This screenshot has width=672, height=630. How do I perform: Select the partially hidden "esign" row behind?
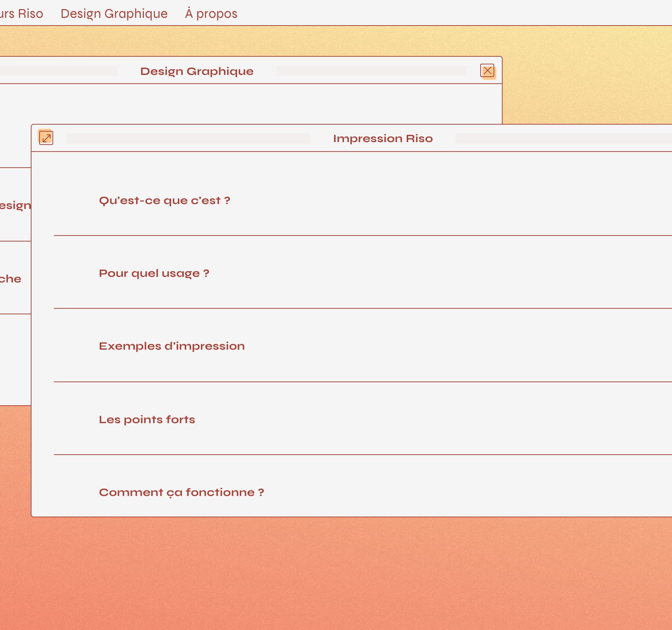[15, 205]
